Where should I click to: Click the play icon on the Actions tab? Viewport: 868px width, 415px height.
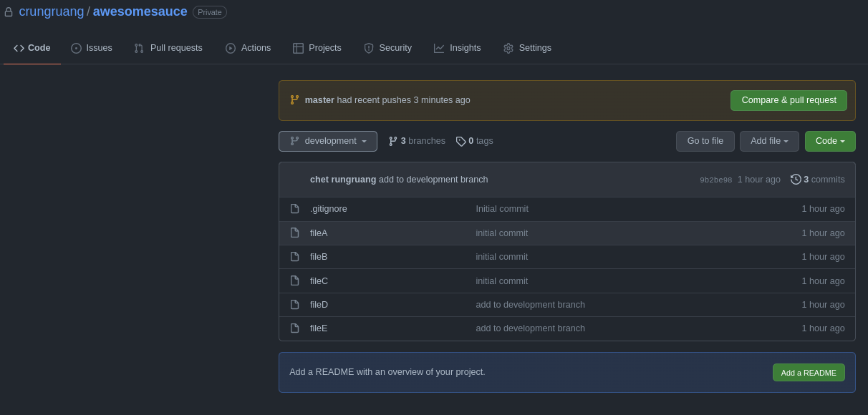click(230, 48)
